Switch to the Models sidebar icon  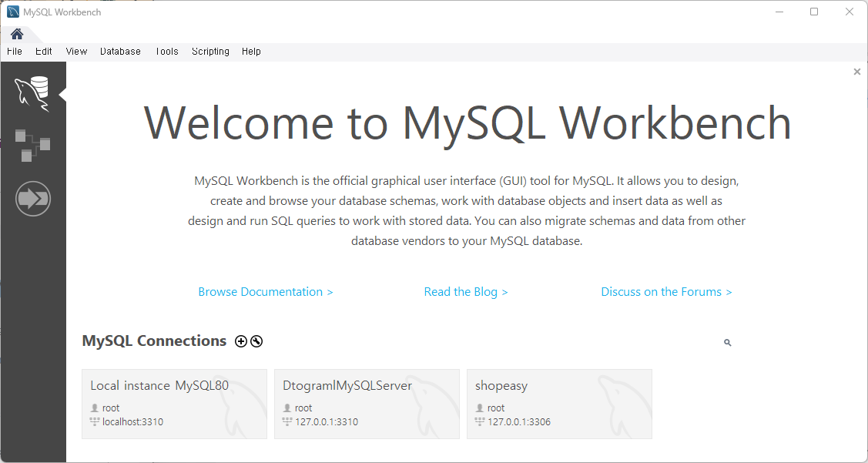click(32, 146)
